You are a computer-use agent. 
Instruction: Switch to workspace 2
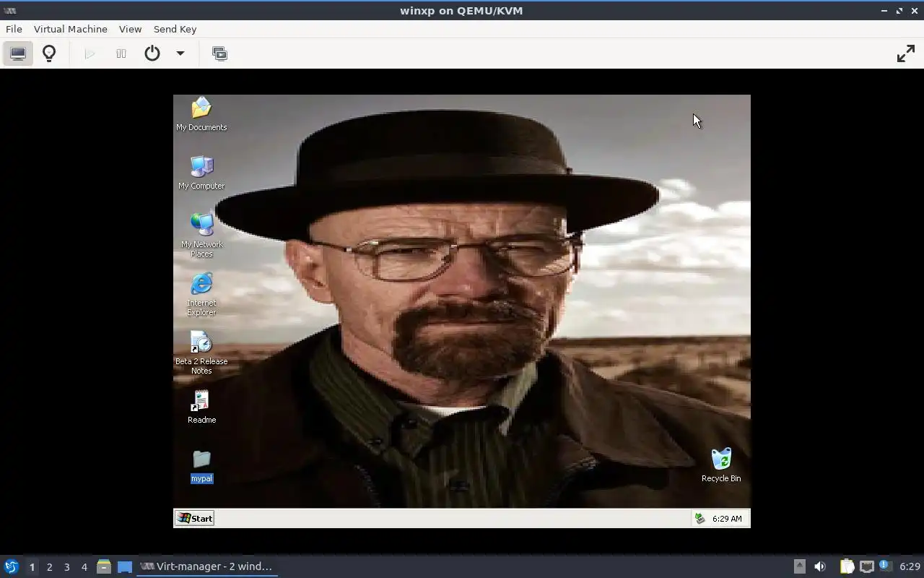pos(49,567)
